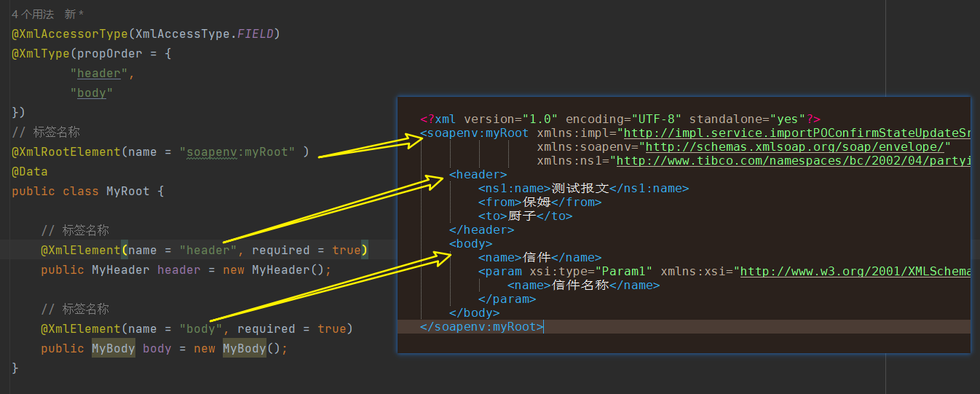This screenshot has height=394, width=980.
Task: Click "body" string inside propOrder
Action: click(92, 93)
